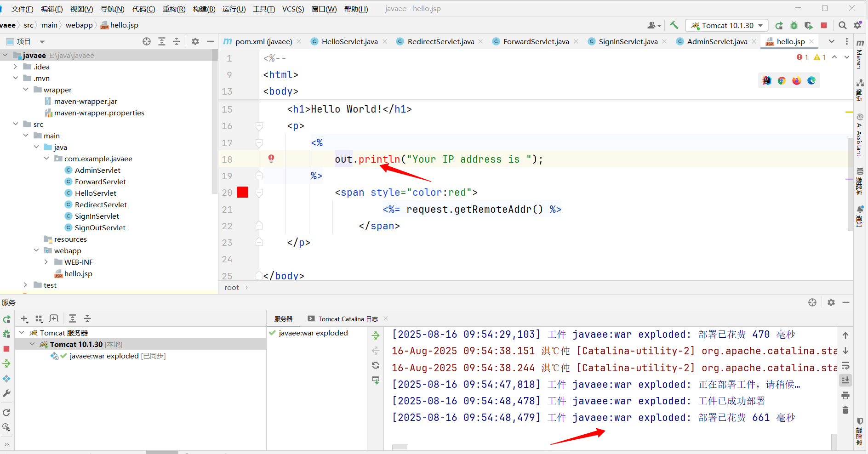Stop the running Tomcat server from the top toolbar

[x=824, y=25]
